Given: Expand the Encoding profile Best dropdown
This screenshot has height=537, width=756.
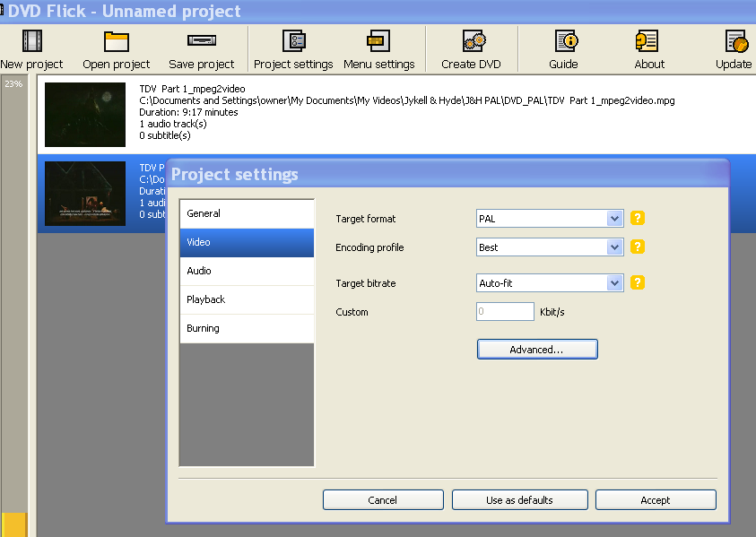Looking at the screenshot, I should point(614,247).
